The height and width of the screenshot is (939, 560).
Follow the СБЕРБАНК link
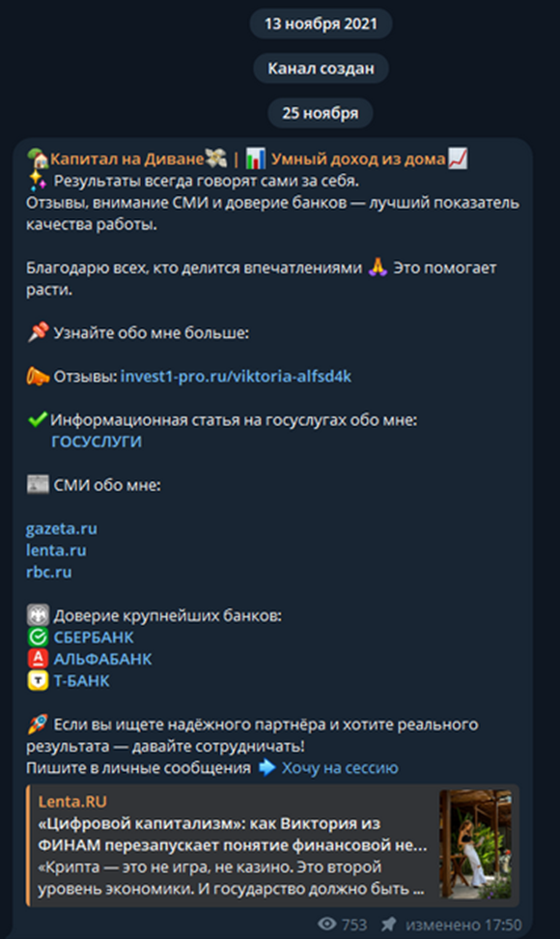click(x=94, y=638)
